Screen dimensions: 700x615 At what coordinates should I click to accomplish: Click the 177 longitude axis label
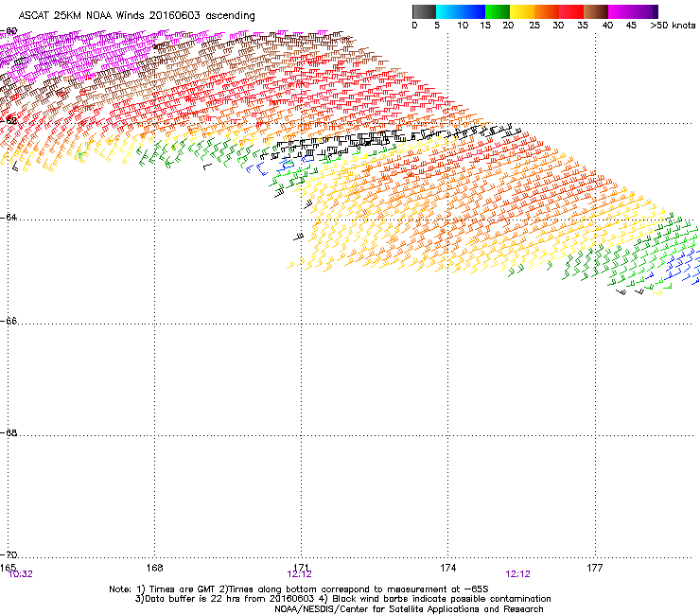pos(595,568)
